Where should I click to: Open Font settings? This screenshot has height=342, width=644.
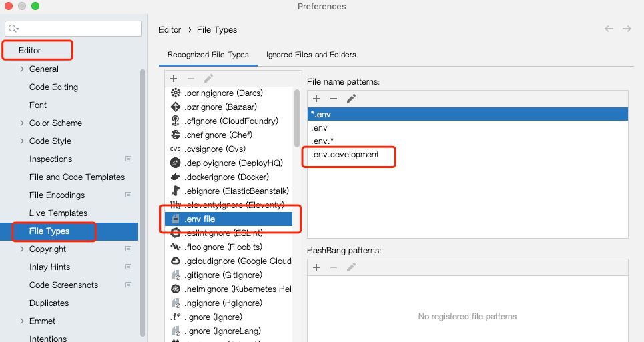pyautogui.click(x=38, y=105)
